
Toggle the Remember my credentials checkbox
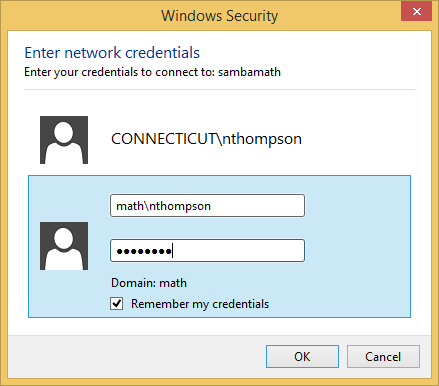(117, 304)
